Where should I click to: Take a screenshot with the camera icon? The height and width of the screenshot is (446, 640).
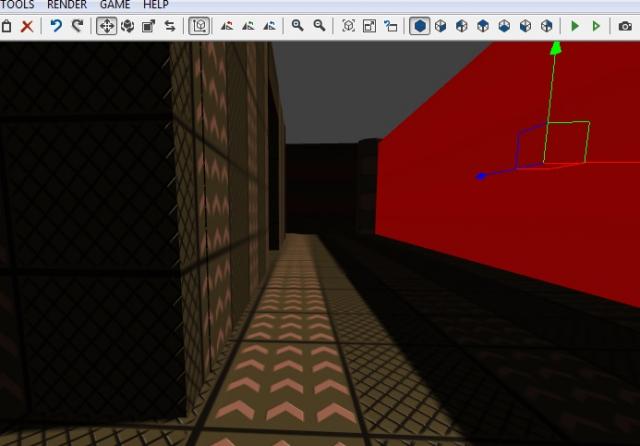point(625,26)
